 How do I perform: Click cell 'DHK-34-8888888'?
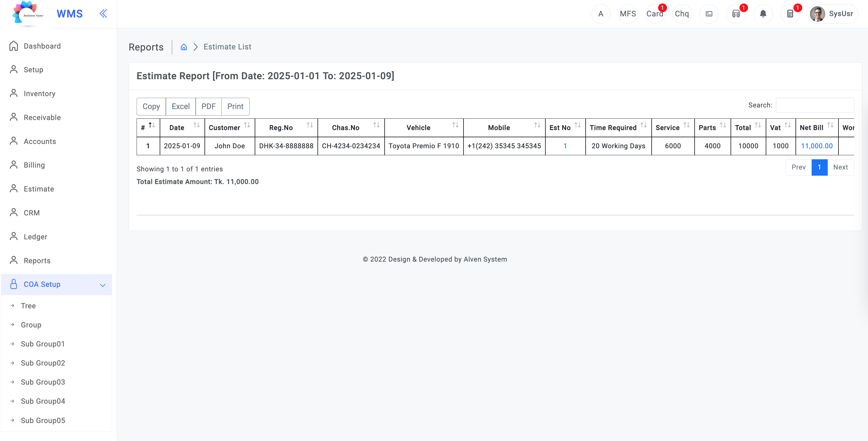pyautogui.click(x=286, y=146)
